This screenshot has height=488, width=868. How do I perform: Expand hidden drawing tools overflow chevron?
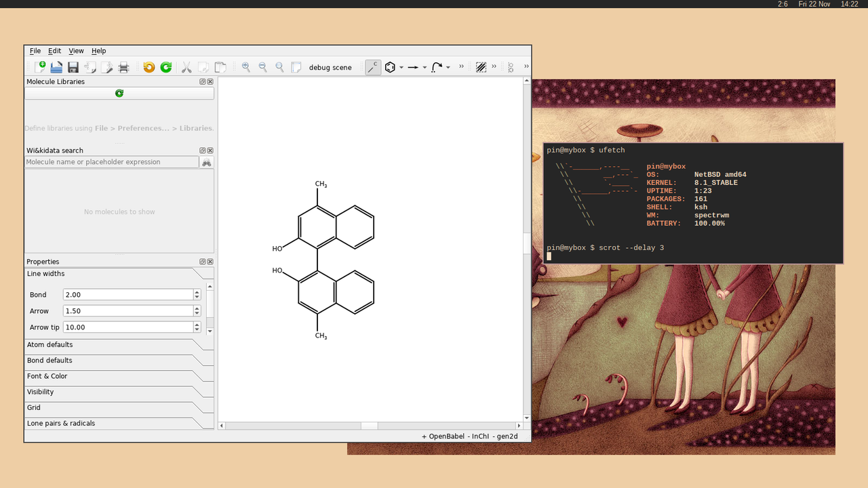462,66
